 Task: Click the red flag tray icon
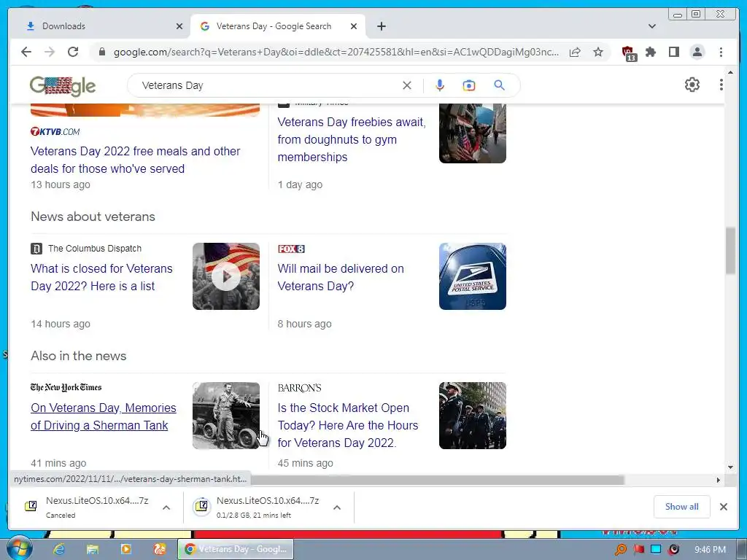tap(638, 549)
